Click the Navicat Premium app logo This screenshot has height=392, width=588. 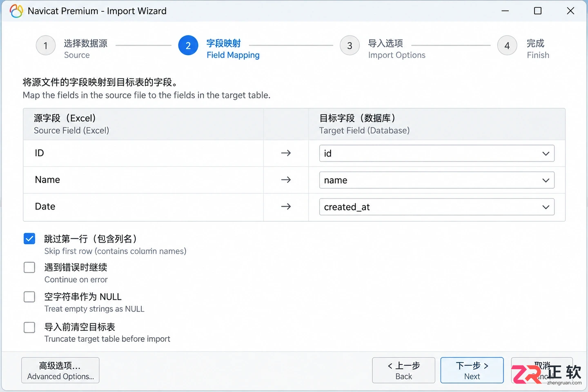coord(16,11)
